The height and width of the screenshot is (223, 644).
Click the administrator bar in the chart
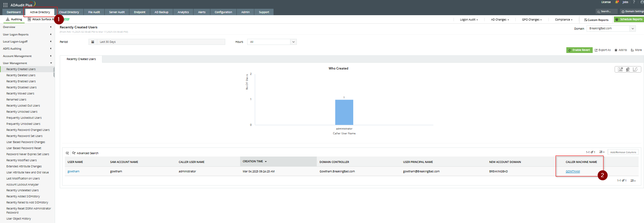point(344,112)
